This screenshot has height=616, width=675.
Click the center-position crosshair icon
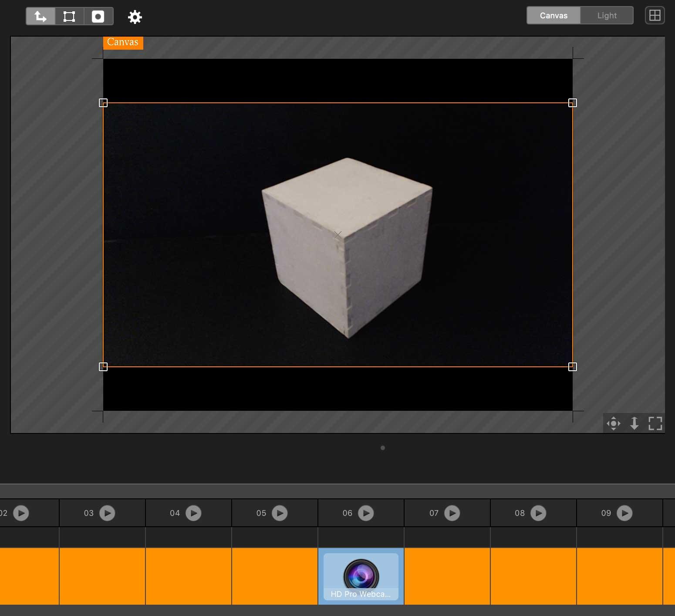point(614,423)
